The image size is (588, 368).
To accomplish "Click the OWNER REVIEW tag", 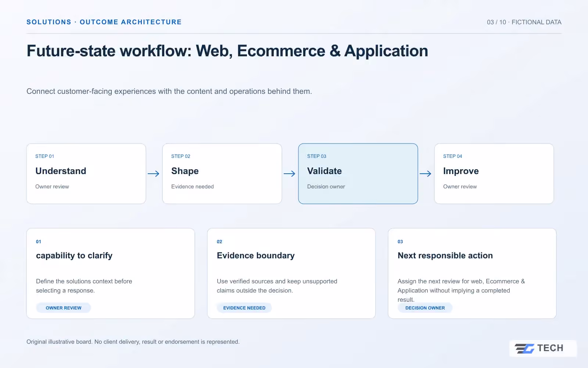I will (64, 308).
